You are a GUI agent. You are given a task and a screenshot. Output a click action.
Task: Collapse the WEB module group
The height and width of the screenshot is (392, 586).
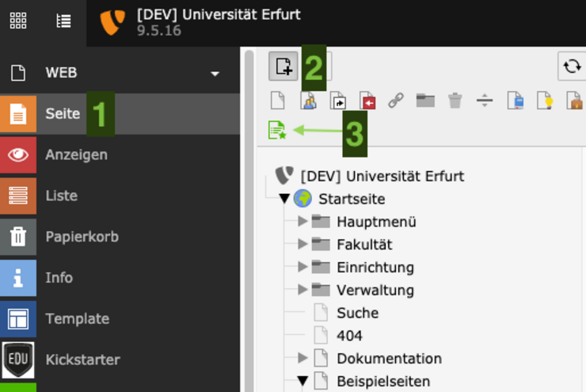click(x=214, y=74)
